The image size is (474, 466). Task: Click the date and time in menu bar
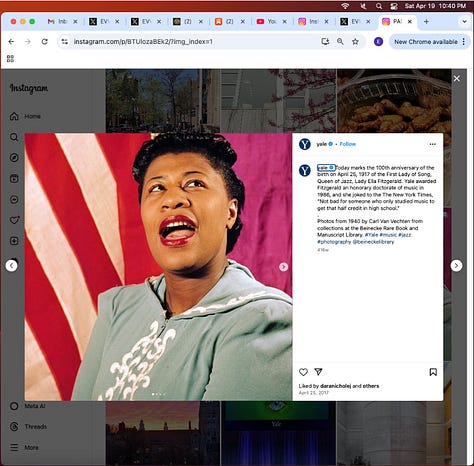[435, 6]
